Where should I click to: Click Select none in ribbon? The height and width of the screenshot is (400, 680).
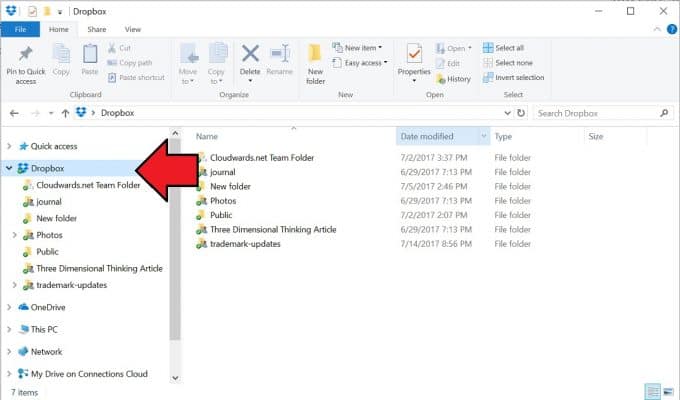(x=508, y=63)
